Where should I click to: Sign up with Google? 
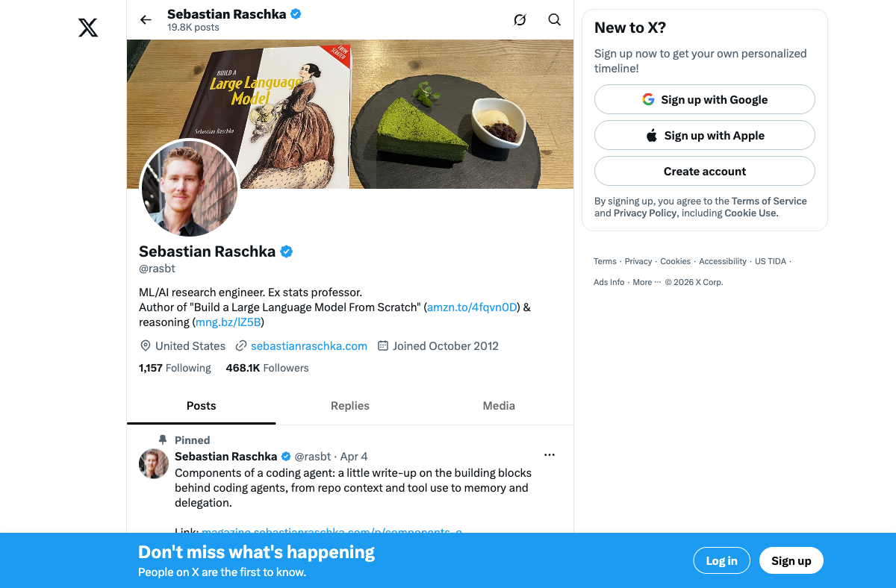[705, 99]
